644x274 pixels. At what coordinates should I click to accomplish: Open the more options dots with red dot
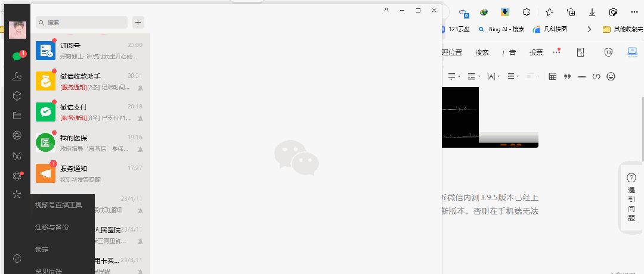556,52
